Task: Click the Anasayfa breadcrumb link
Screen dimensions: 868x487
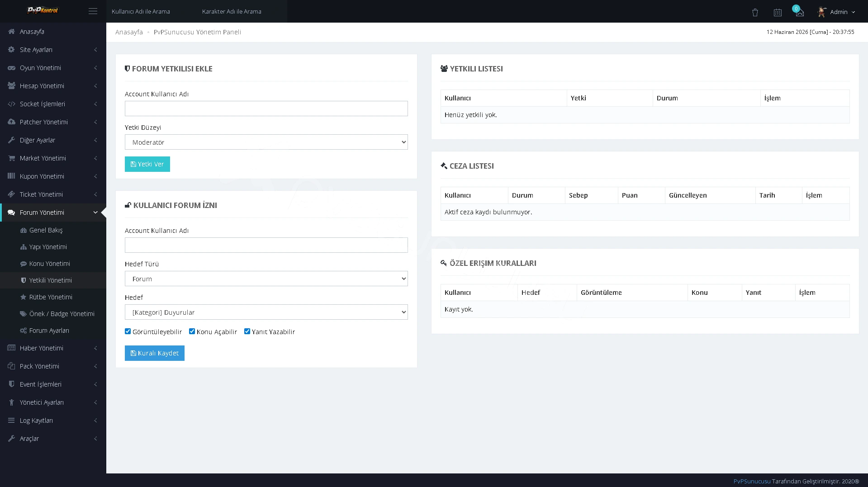Action: point(129,32)
